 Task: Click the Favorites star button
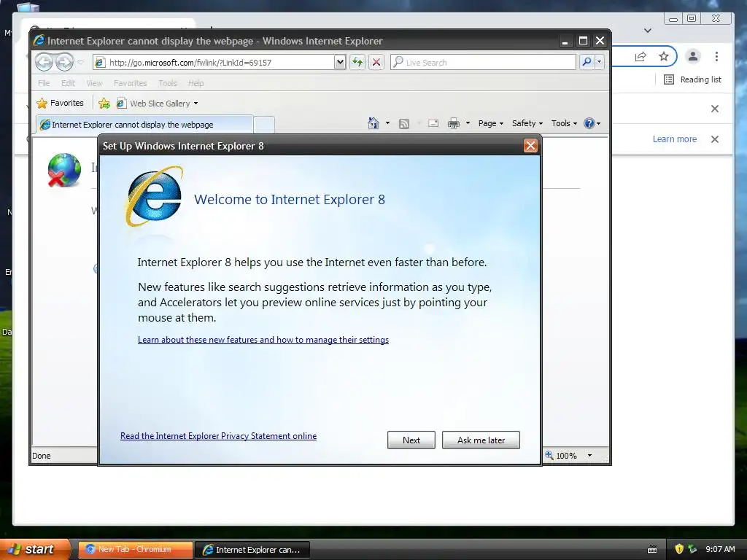click(60, 103)
